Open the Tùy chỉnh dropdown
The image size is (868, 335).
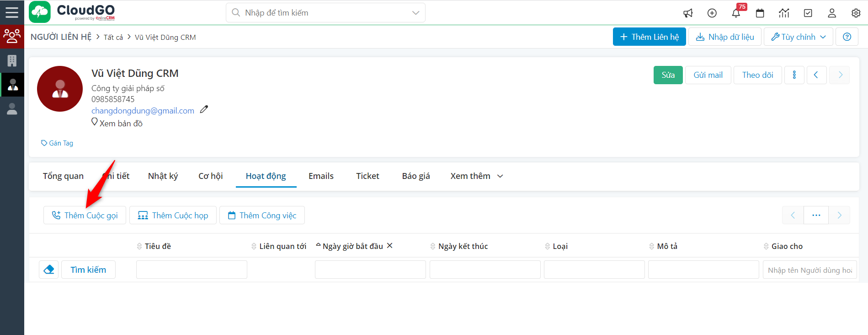(798, 37)
